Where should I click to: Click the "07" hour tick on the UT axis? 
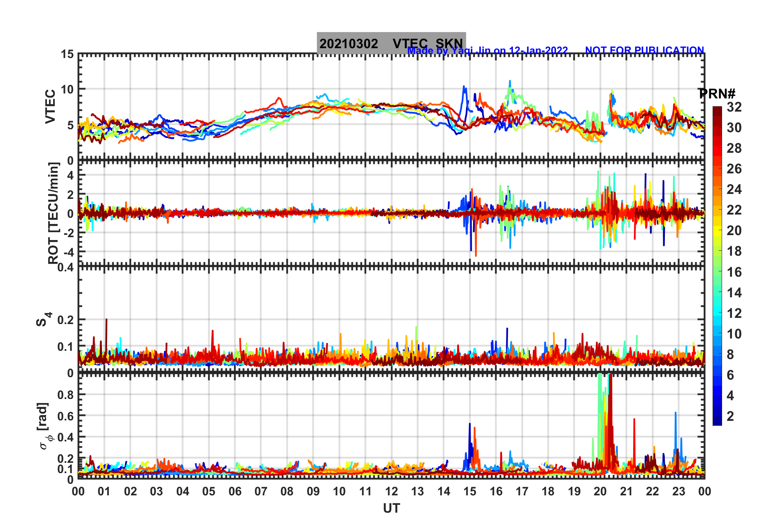click(261, 491)
